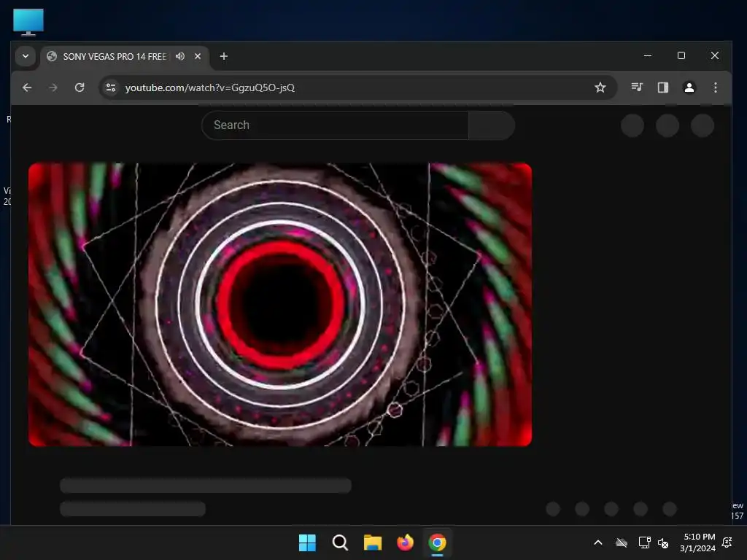
Task: Click the Chrome icon in the taskbar
Action: [x=438, y=542]
